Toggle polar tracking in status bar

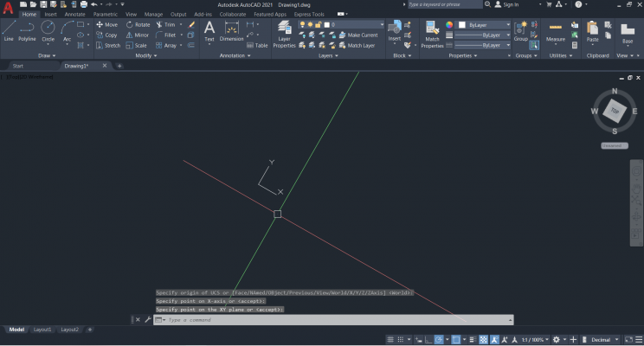[440, 340]
